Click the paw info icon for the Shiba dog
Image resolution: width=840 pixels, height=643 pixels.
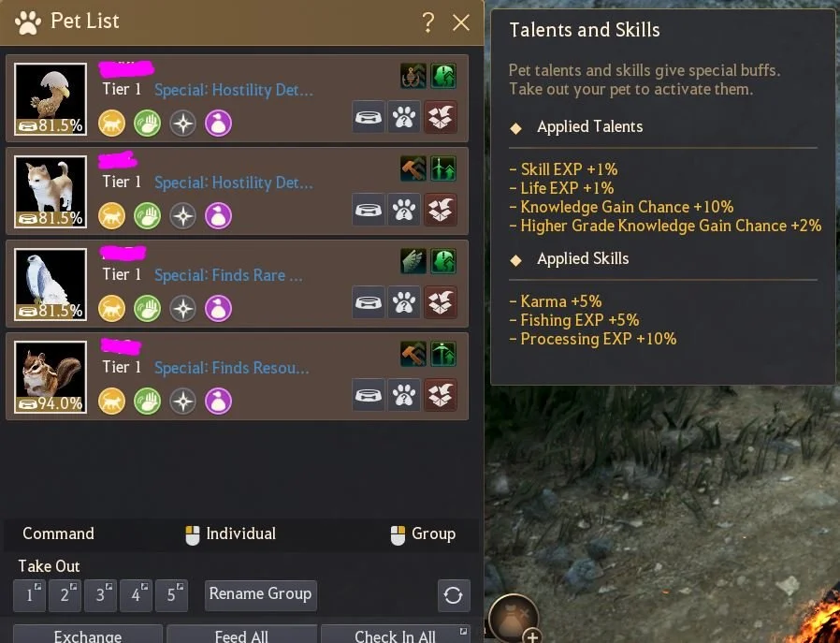coord(404,210)
